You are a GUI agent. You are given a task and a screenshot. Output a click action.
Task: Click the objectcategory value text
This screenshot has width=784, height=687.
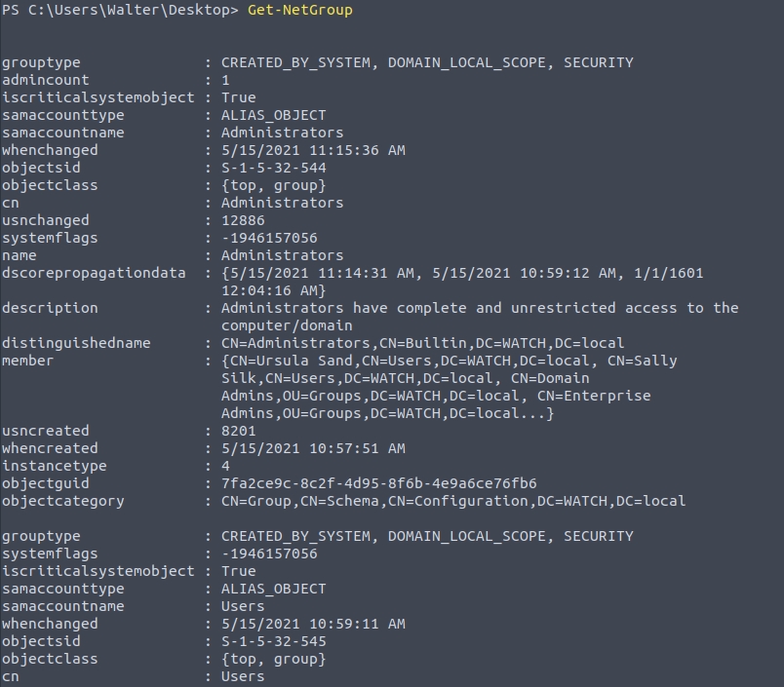point(453,501)
